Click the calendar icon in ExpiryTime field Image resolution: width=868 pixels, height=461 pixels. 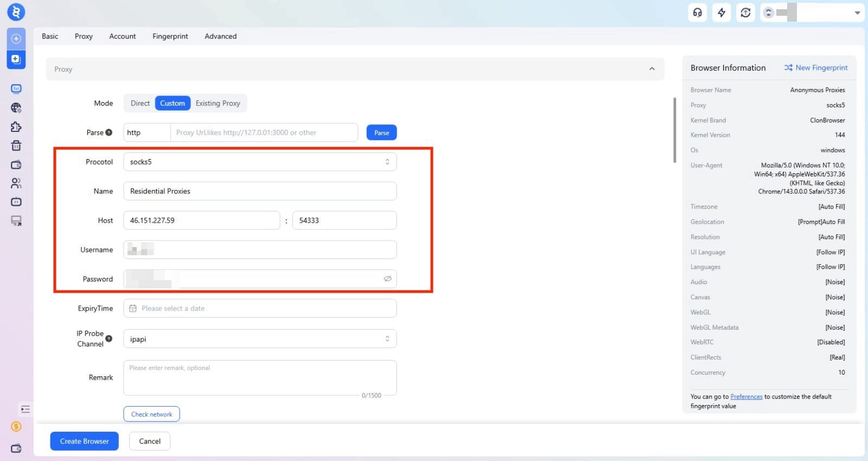133,308
